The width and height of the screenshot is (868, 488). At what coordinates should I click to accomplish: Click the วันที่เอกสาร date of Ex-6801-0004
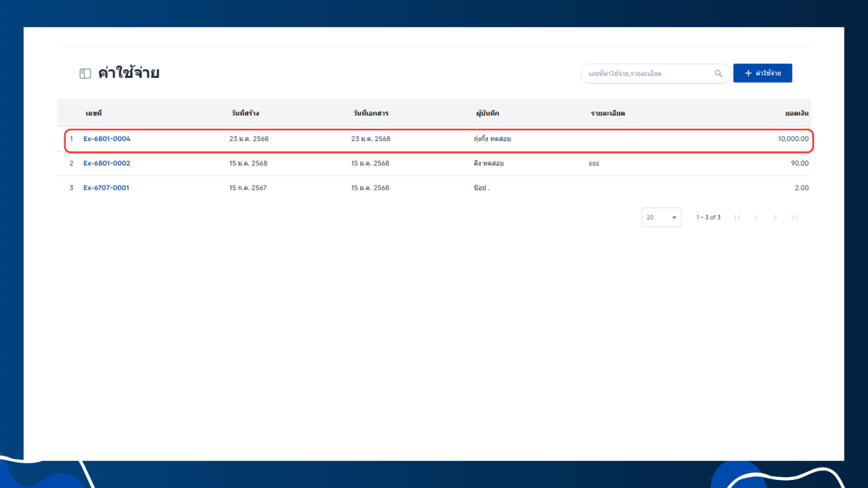click(371, 139)
